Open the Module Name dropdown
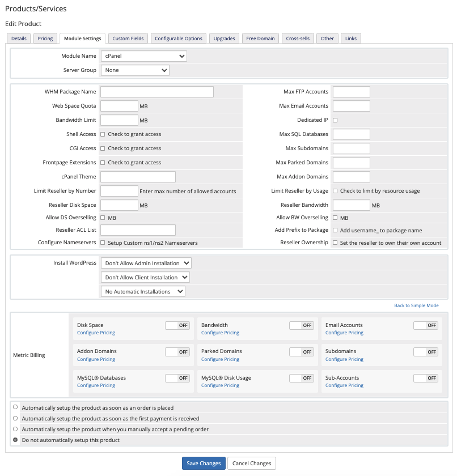 coord(144,56)
